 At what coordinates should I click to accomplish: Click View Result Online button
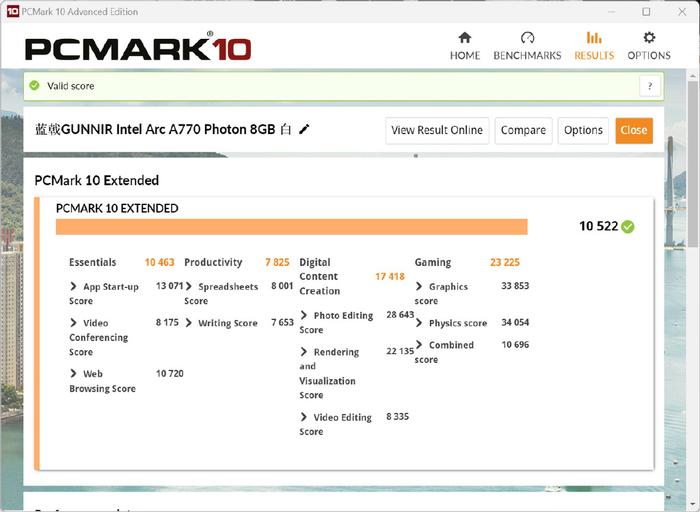pyautogui.click(x=437, y=130)
